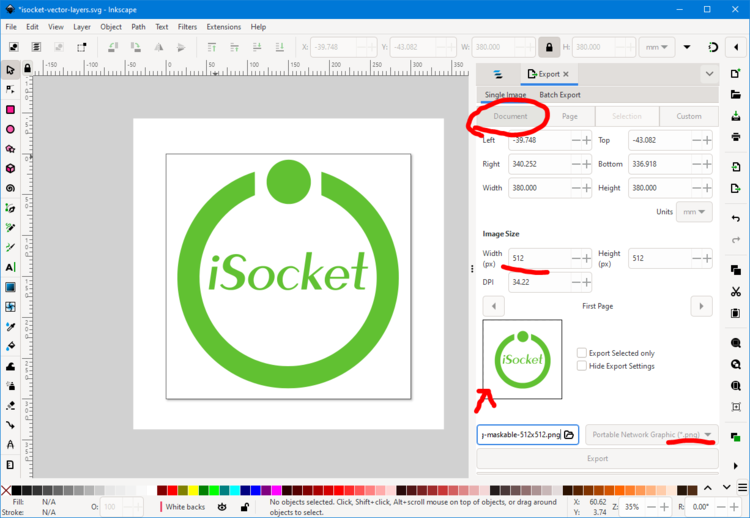
Task: Pick the Dropper color picker tool
Action: click(x=10, y=326)
